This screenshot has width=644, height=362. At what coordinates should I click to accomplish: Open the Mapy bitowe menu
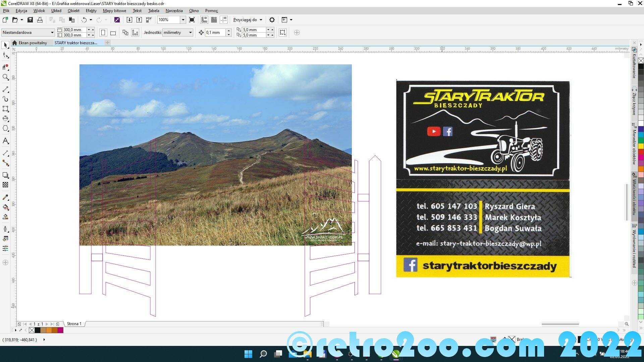tap(114, 11)
